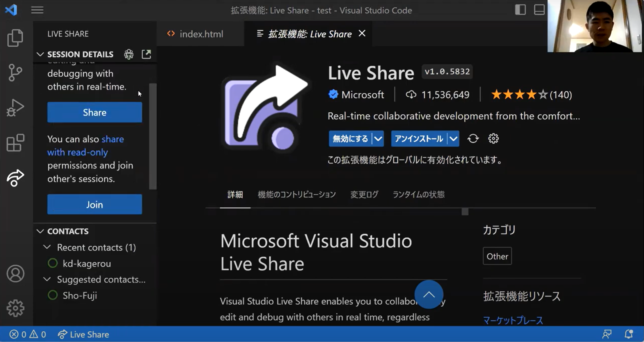Open the Manage gear in activity bar
Screen dimensions: 644x342
[15, 308]
